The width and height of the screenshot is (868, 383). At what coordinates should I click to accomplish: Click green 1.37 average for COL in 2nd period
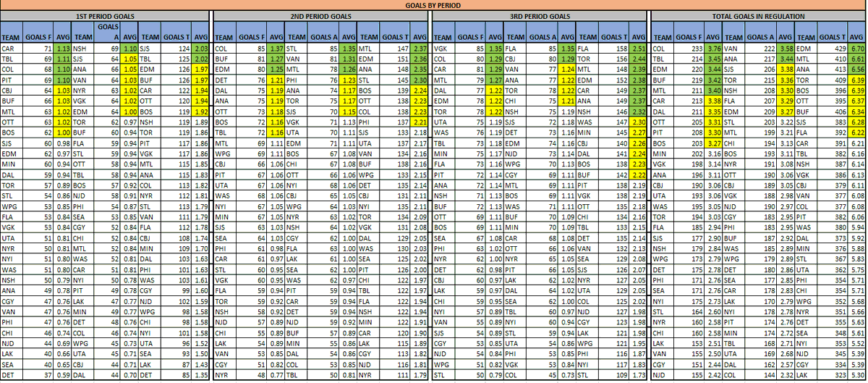click(276, 49)
